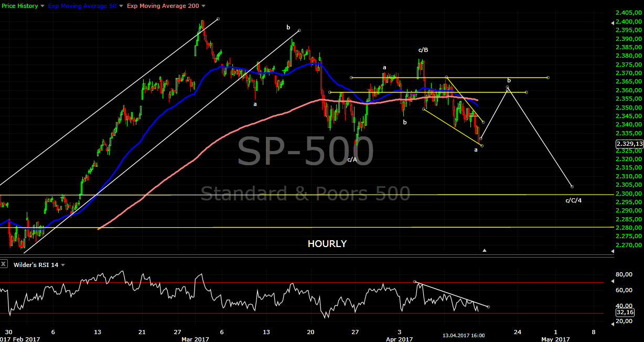Select the RSI trendline left start handle

[x=415, y=282]
